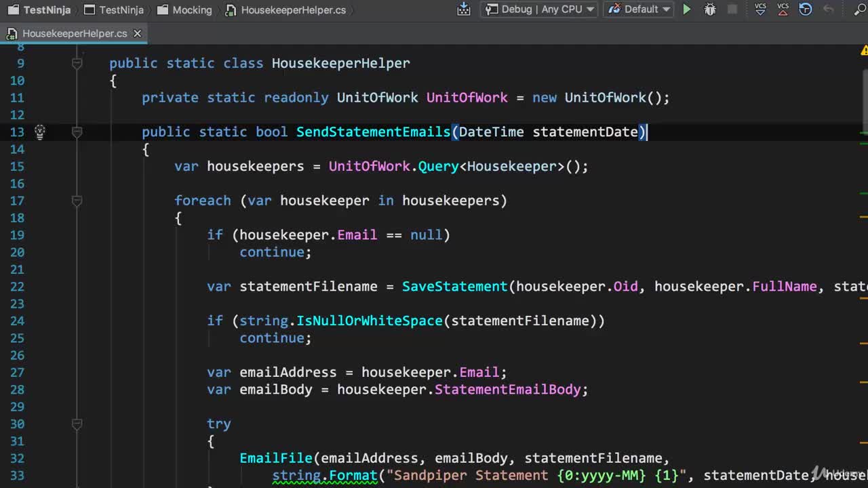This screenshot has height=488, width=868.
Task: Click the Oid property on line 22
Action: coord(626,287)
